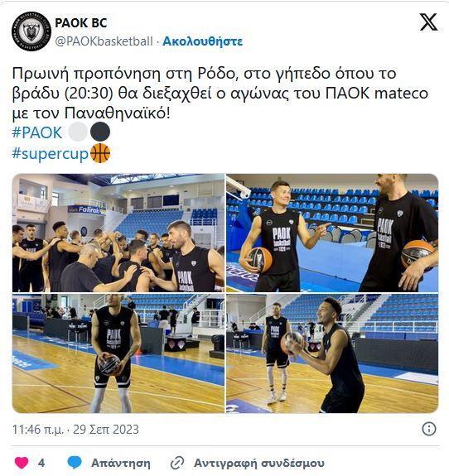Open the #supercup hashtag
Image resolution: width=449 pixels, height=476 pixels.
click(x=51, y=154)
